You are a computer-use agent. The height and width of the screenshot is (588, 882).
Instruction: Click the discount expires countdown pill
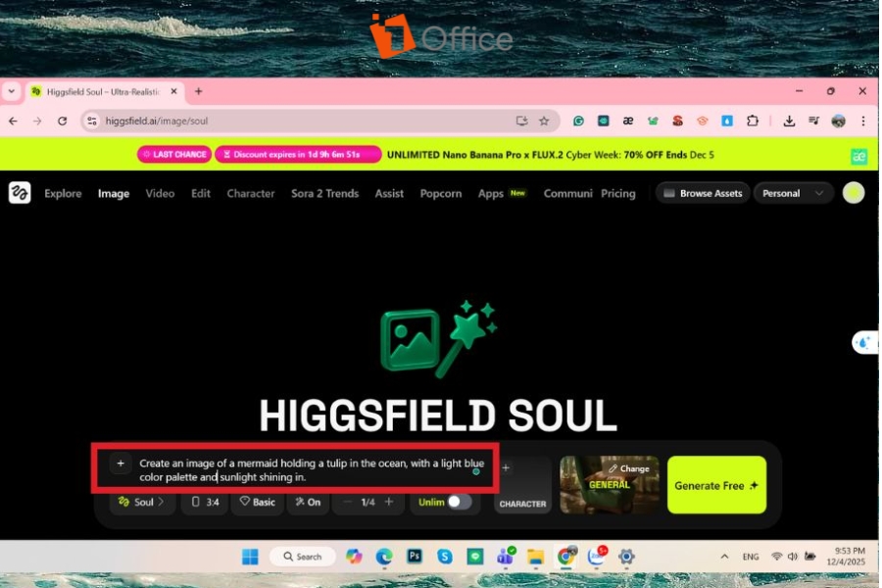click(x=298, y=154)
